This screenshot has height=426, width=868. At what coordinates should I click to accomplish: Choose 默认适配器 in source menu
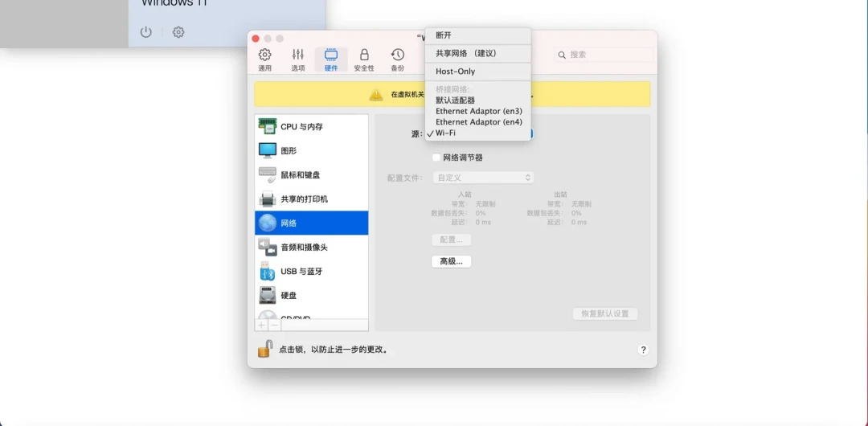(x=477, y=100)
